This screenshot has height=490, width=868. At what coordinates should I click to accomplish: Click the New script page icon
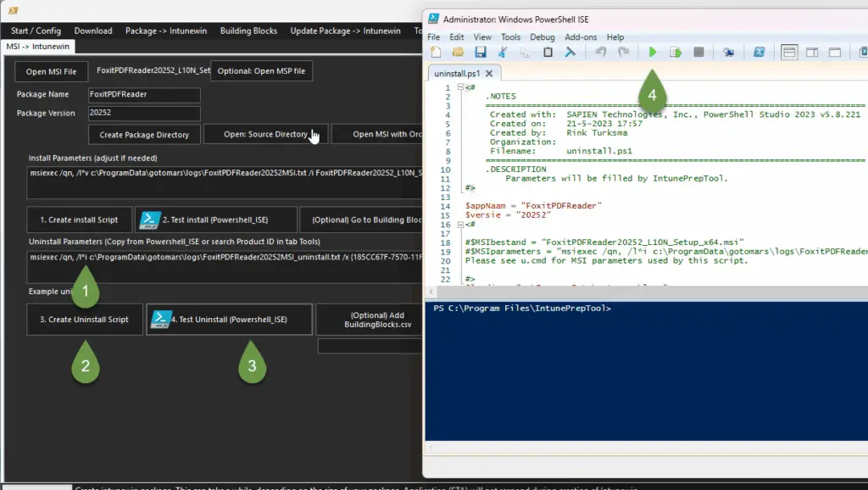(436, 53)
